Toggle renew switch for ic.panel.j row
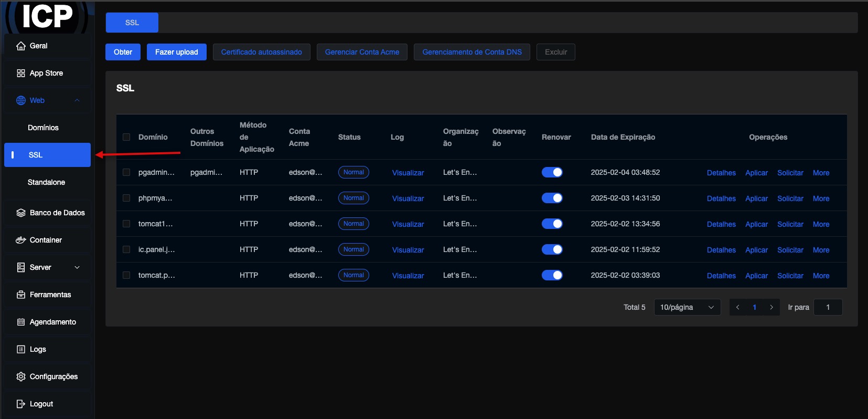This screenshot has height=419, width=868. tap(552, 249)
